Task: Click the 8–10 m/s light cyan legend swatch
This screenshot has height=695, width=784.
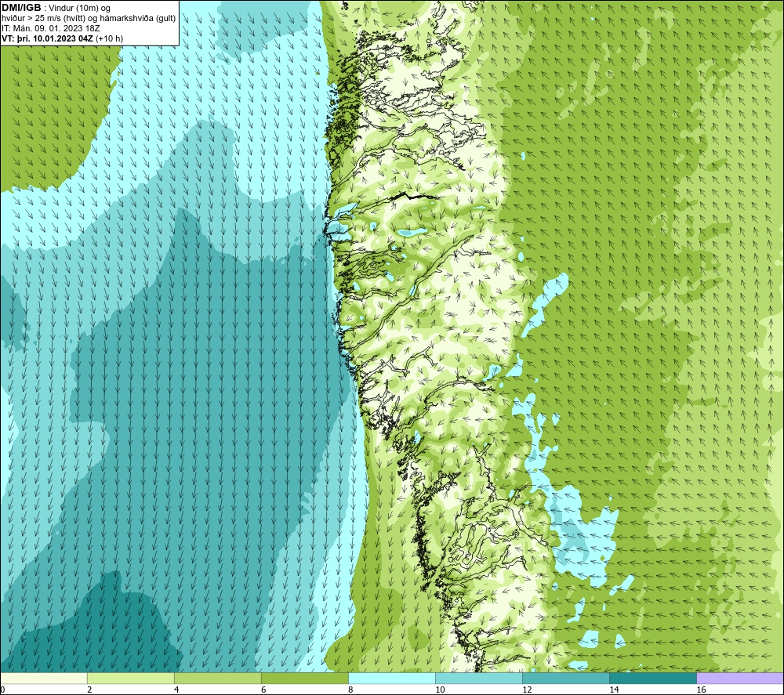Action: (392, 678)
